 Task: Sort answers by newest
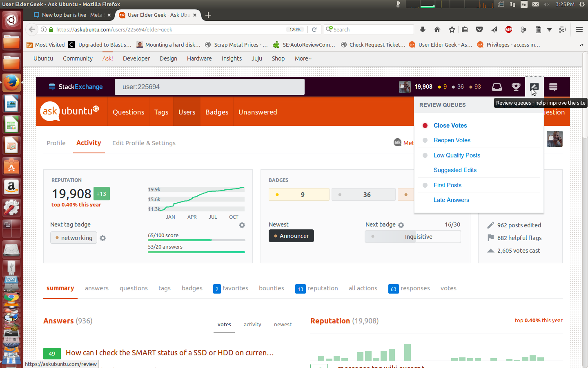(x=283, y=324)
